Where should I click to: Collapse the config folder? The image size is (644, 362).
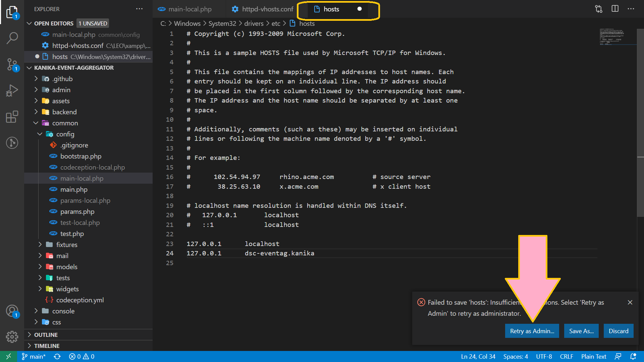point(40,134)
